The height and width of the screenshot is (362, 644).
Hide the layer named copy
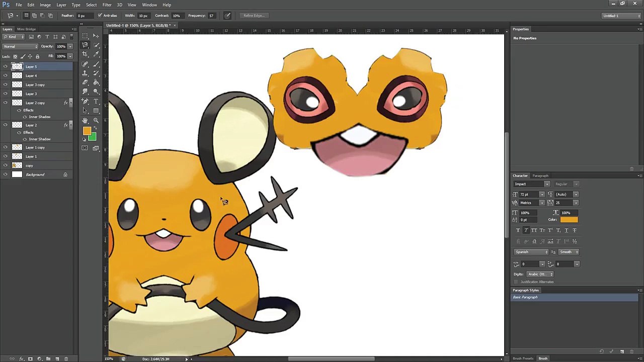click(x=6, y=165)
